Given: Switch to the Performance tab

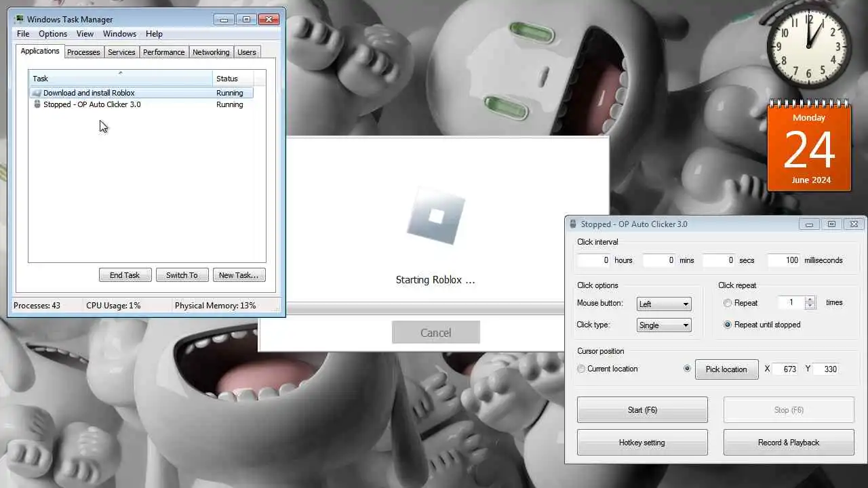Looking at the screenshot, I should click(163, 52).
